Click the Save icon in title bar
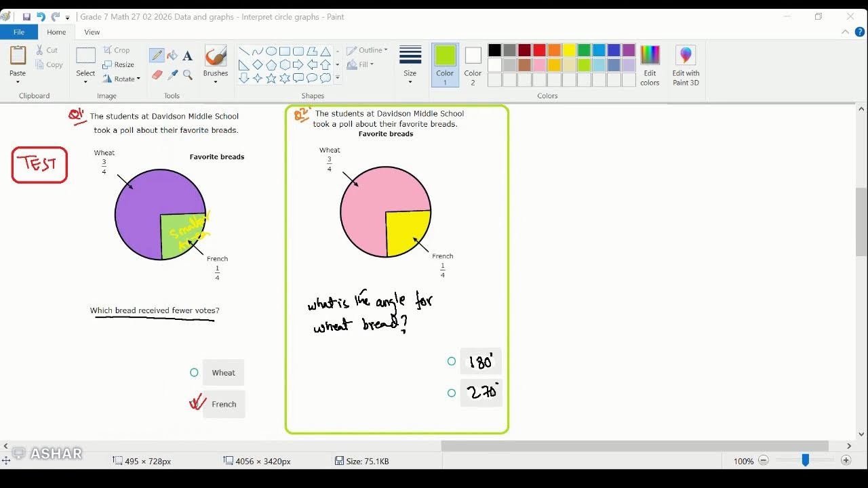 click(x=26, y=16)
